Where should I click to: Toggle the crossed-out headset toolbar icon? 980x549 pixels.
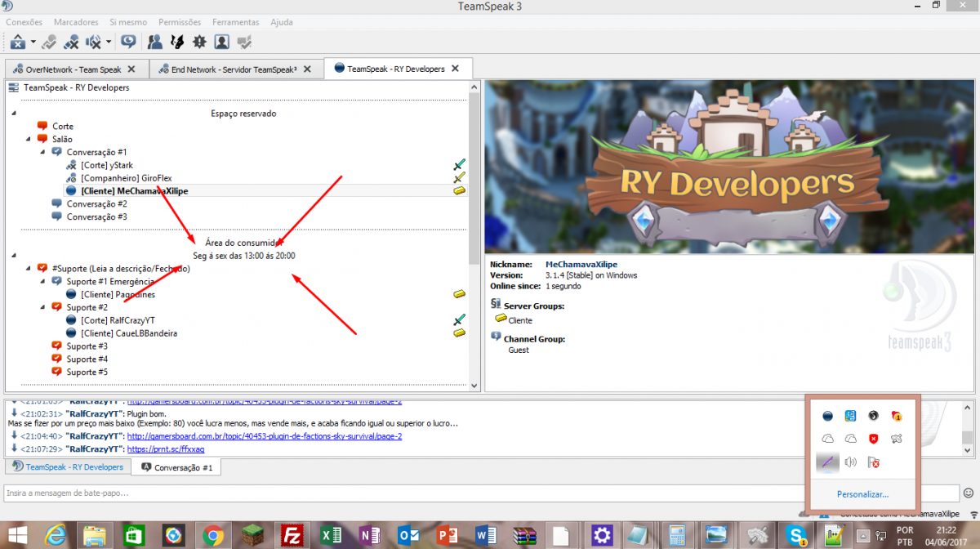[72, 41]
